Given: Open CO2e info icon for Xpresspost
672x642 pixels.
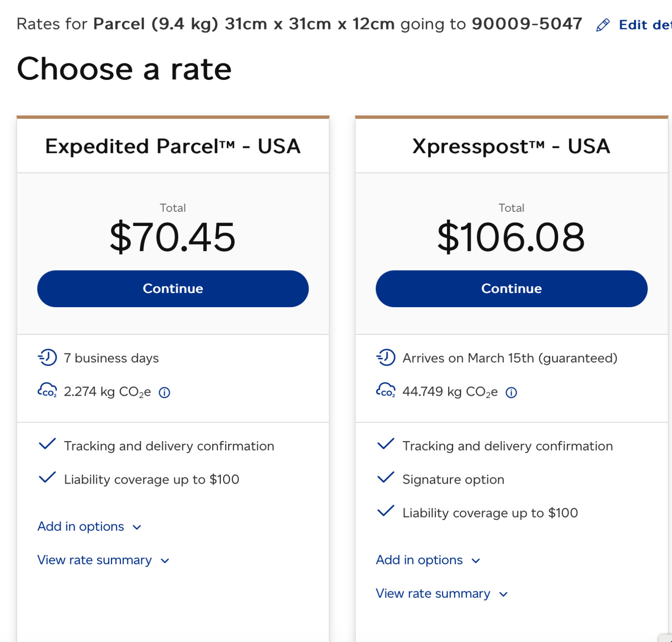Looking at the screenshot, I should [x=511, y=392].
